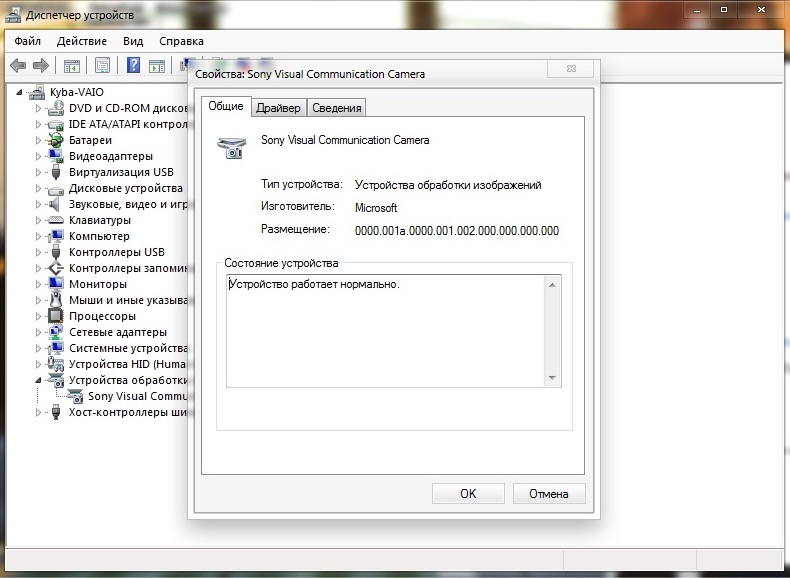Click the Sony Visual camera icon in tree

[x=75, y=396]
